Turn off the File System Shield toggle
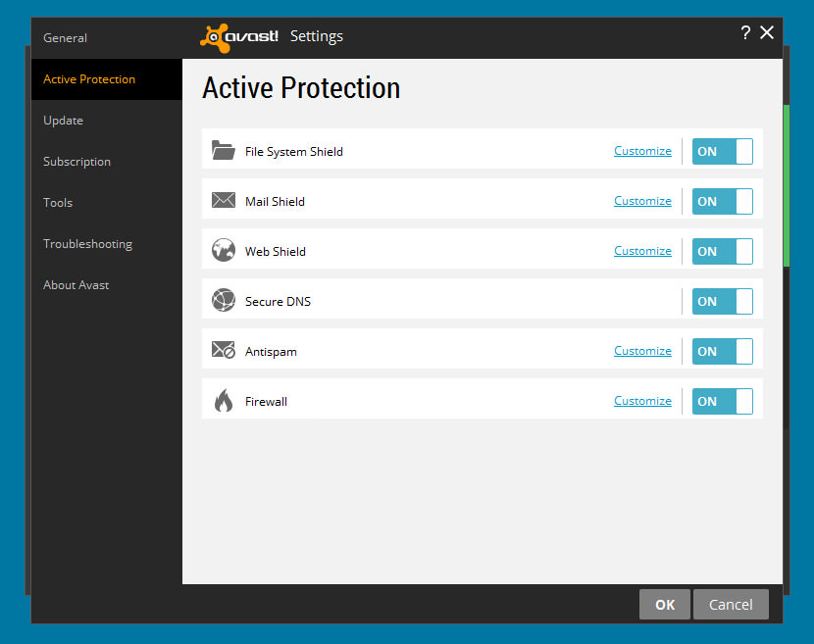This screenshot has height=644, width=814. pos(722,151)
